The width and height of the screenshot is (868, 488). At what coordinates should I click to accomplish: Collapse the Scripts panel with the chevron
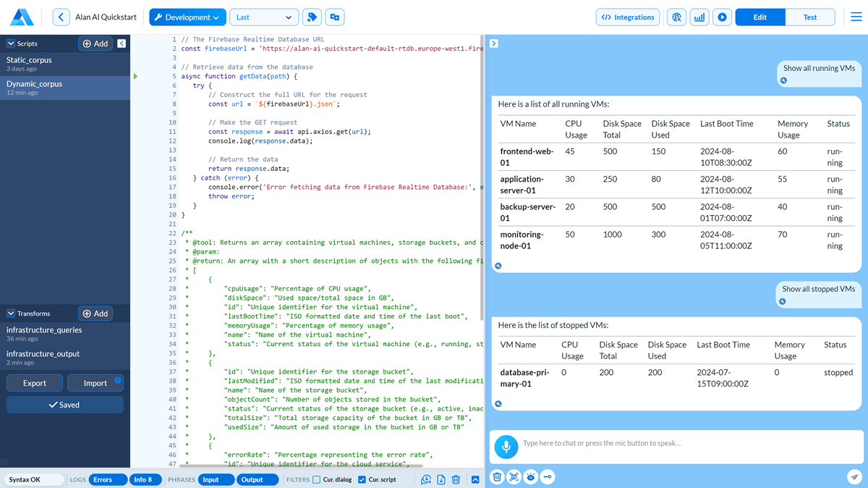point(120,43)
